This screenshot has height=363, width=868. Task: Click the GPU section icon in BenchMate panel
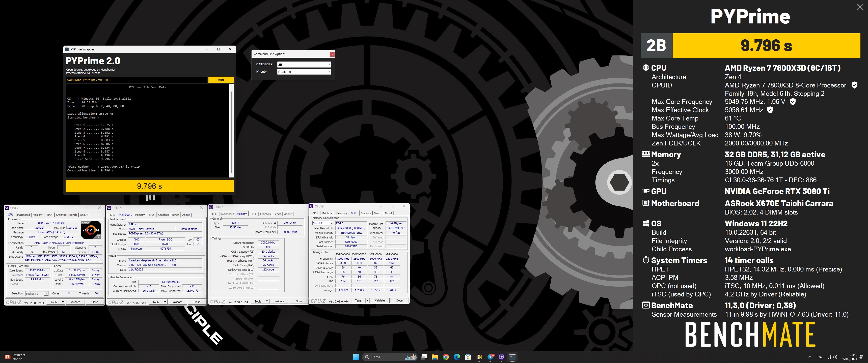click(646, 191)
